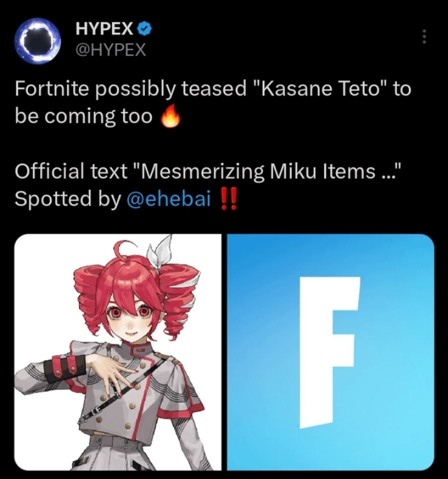
Task: Click the white Fortnite F logo
Action: 329,352
